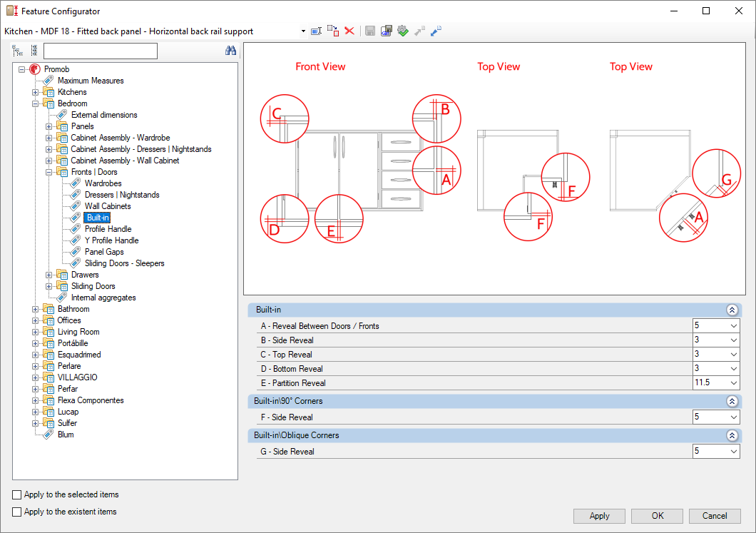The image size is (756, 533).
Task: Click the Apply button
Action: (599, 516)
